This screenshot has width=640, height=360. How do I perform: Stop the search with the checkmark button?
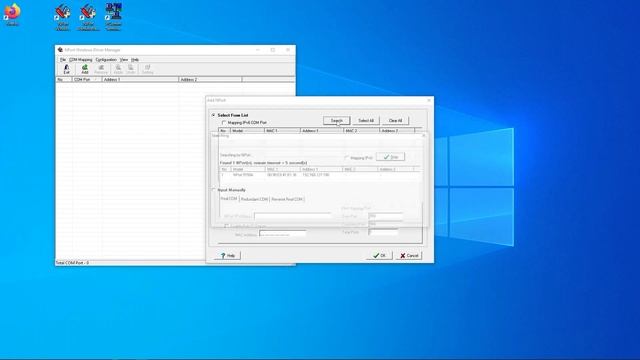390,157
